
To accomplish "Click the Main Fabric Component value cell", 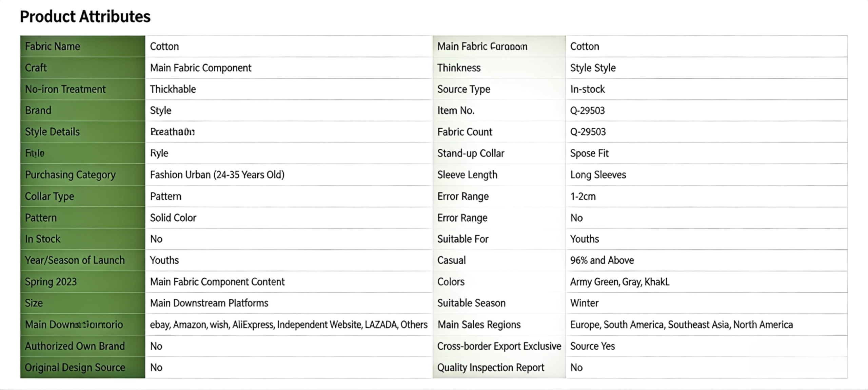I will (x=201, y=68).
